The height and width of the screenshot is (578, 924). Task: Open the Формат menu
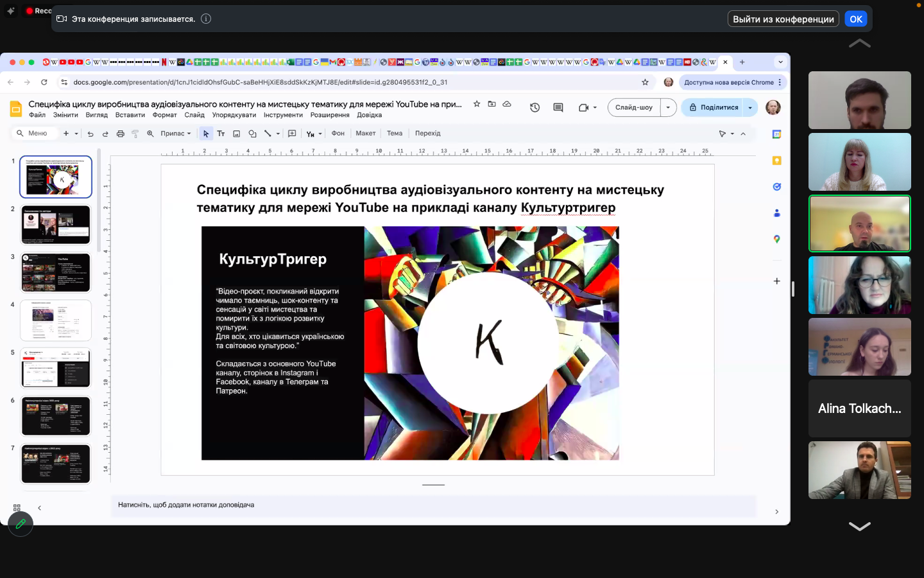[x=164, y=115]
